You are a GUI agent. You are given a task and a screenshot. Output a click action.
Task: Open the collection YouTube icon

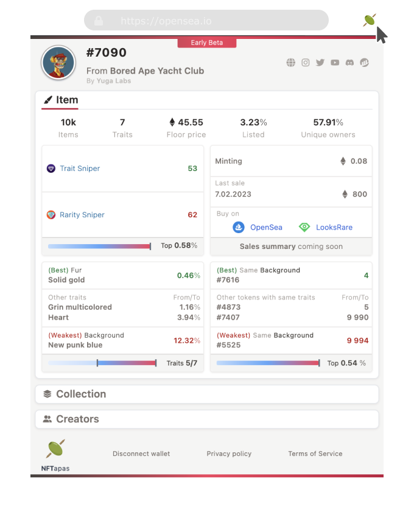tap(335, 63)
